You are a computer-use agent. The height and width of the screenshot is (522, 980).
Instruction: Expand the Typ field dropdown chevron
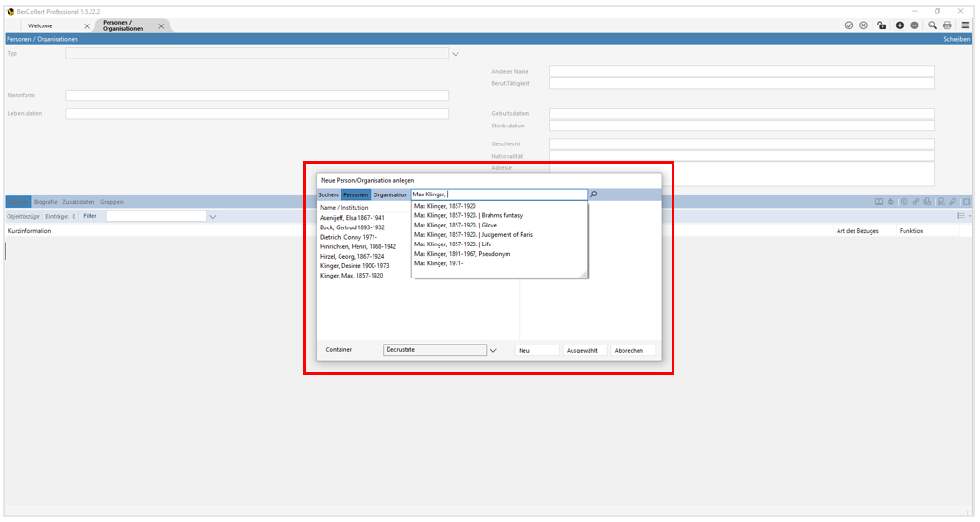coord(455,54)
